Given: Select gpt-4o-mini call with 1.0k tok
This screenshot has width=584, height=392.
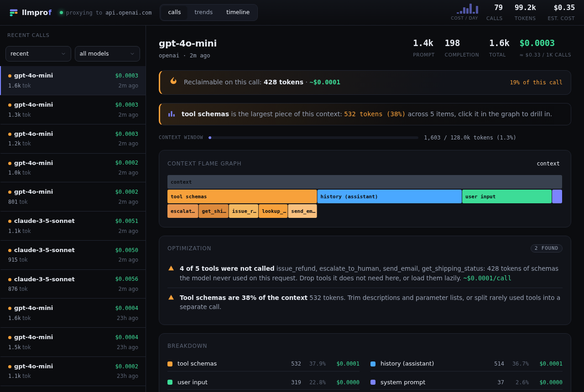Looking at the screenshot, I should [x=73, y=168].
